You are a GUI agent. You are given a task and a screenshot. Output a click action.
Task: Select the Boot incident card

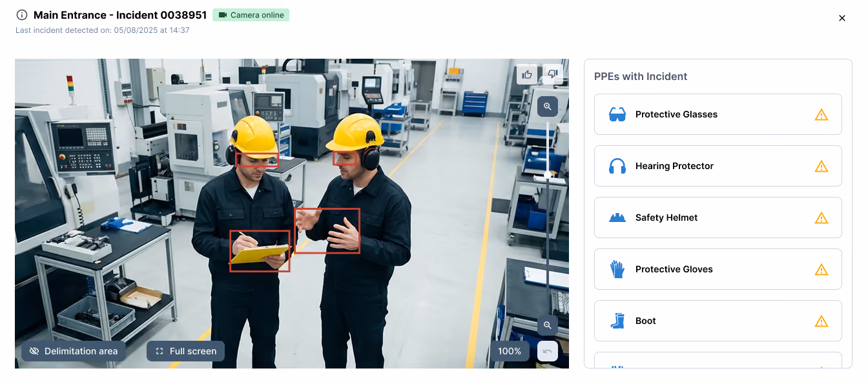718,321
